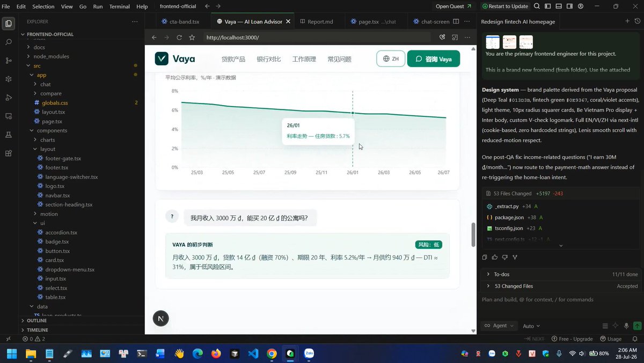Open the Extensions view icon
The image size is (644, 363).
point(8,153)
